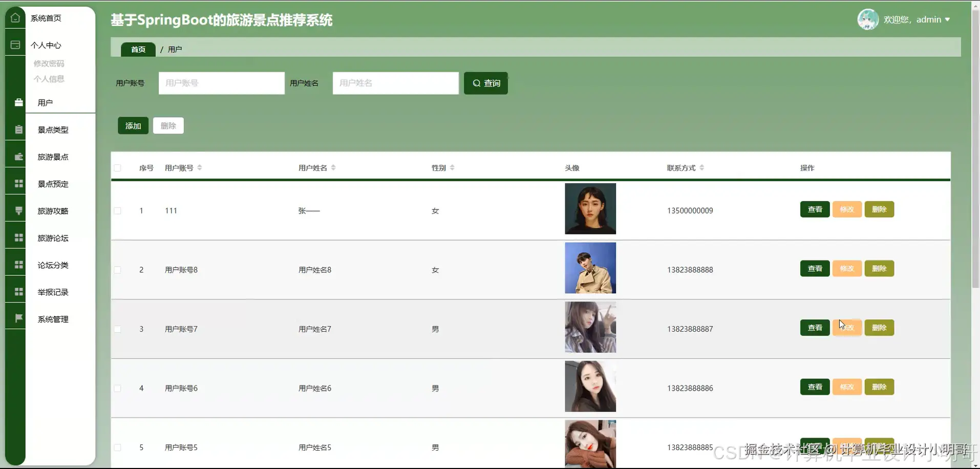The width and height of the screenshot is (980, 469).
Task: Click the briefcase icon next to 用户
Action: click(x=18, y=102)
